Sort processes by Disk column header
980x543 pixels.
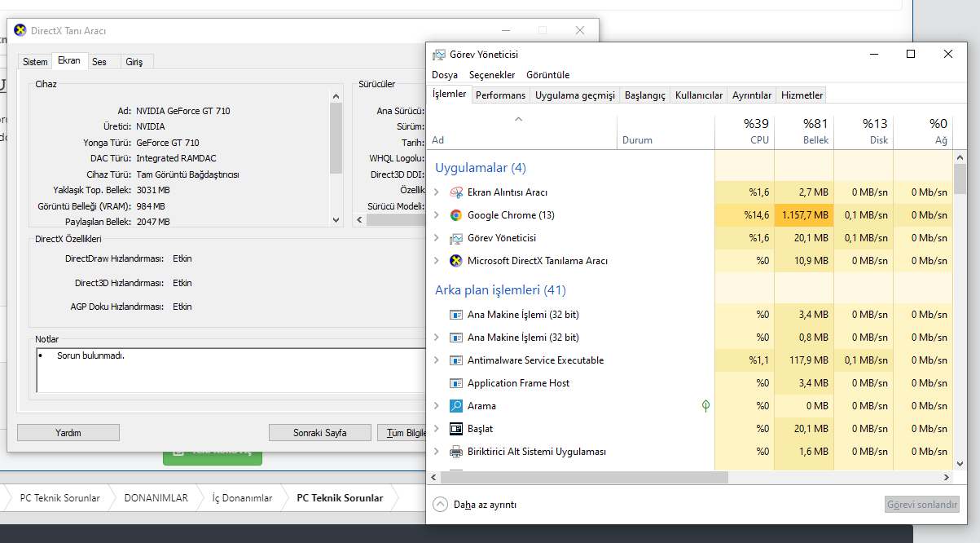[864, 132]
